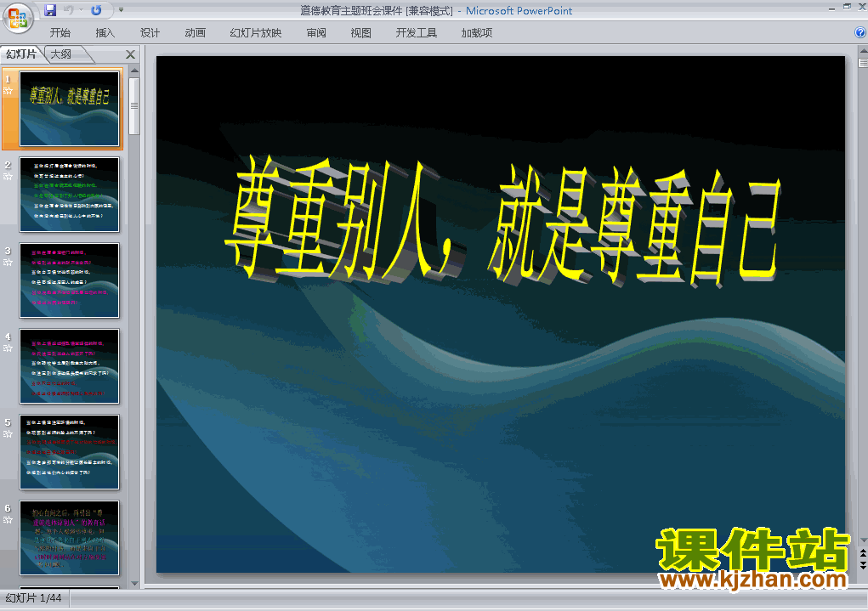868x611 pixels.
Task: Click the animation star icon beside slide 6
Action: point(8,520)
